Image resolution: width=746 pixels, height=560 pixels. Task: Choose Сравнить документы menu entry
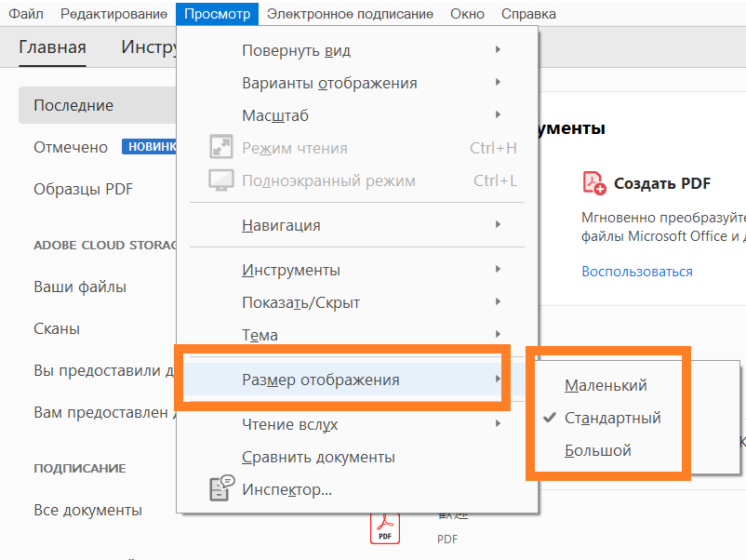click(x=318, y=457)
